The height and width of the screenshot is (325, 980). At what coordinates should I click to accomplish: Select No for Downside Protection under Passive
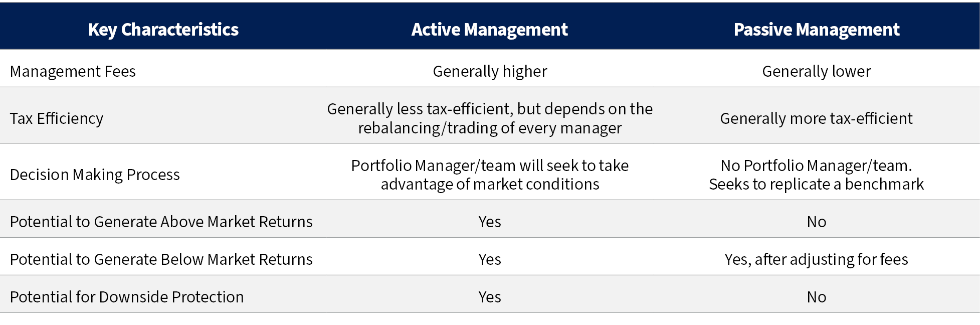pos(817,297)
